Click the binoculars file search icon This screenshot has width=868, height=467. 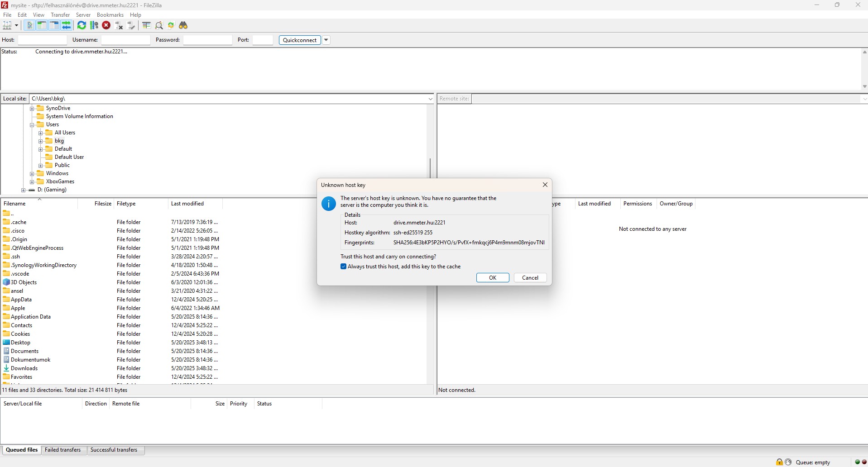click(183, 25)
